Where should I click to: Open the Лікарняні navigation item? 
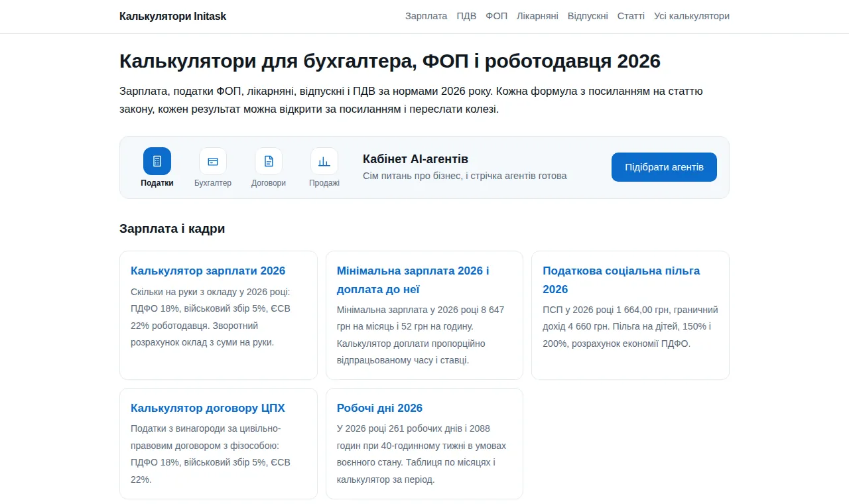pyautogui.click(x=537, y=16)
